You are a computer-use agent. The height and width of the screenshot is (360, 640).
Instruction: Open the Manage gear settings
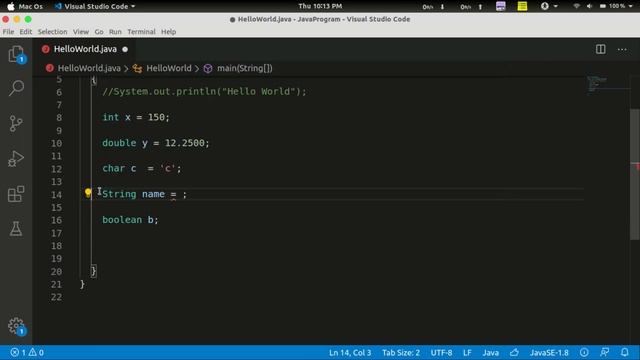(16, 326)
